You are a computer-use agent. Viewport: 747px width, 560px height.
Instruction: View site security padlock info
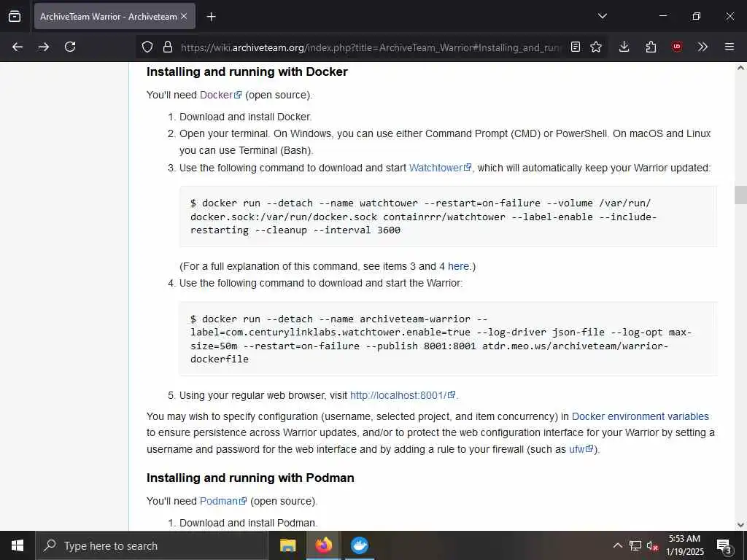(x=167, y=47)
